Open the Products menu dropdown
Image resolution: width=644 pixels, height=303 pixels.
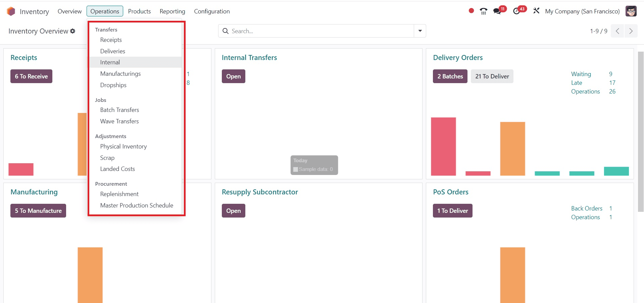coord(139,11)
